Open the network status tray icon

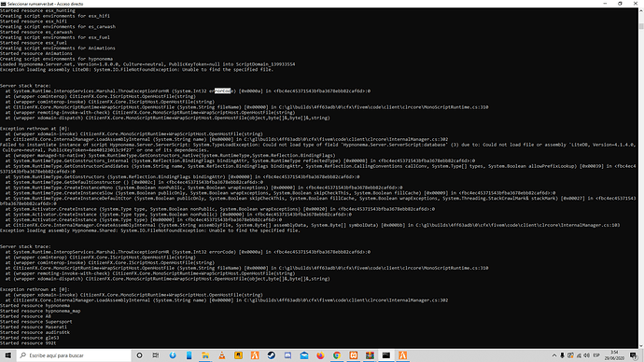pos(579,355)
